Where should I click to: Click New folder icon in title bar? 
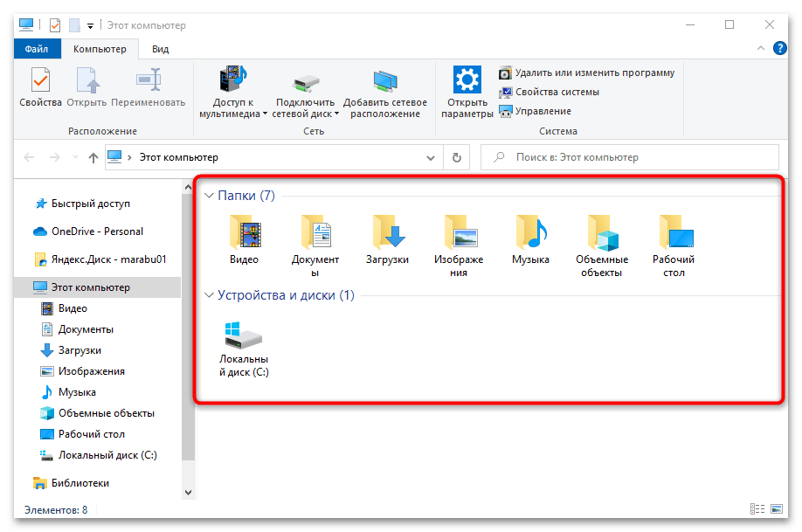74,25
